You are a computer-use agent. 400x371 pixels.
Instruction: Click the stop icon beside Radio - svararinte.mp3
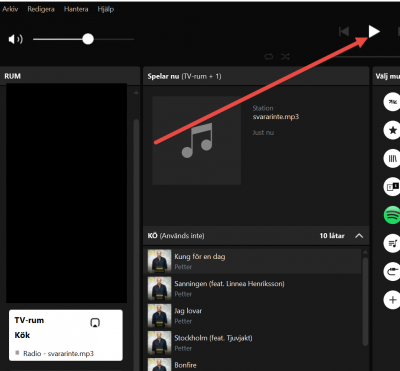click(17, 353)
